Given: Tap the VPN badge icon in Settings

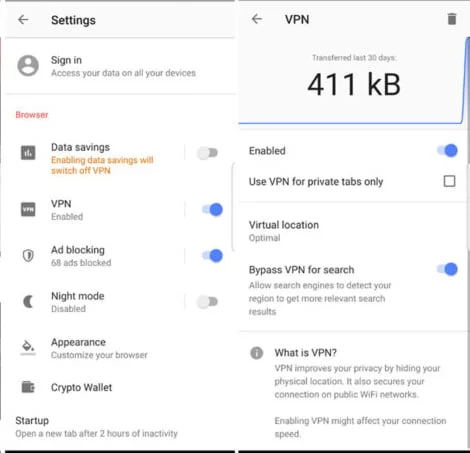Looking at the screenshot, I should point(28,210).
